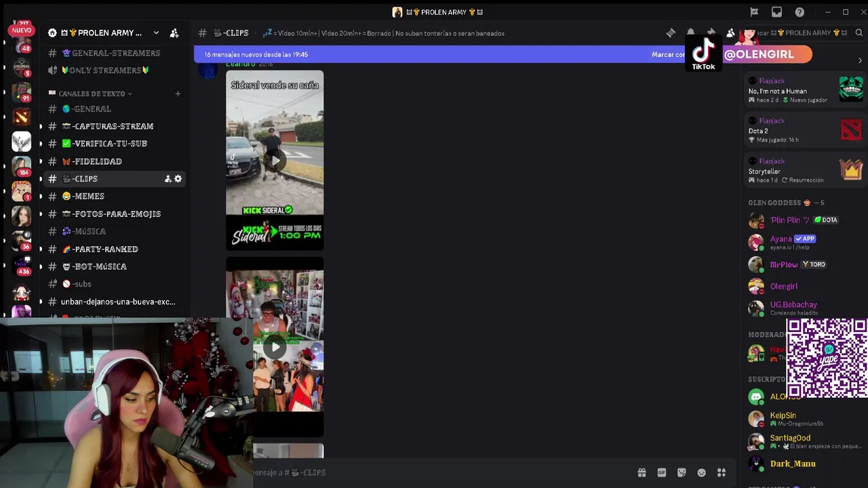Open the help question mark icon
This screenshot has width=868, height=488.
(x=800, y=12)
